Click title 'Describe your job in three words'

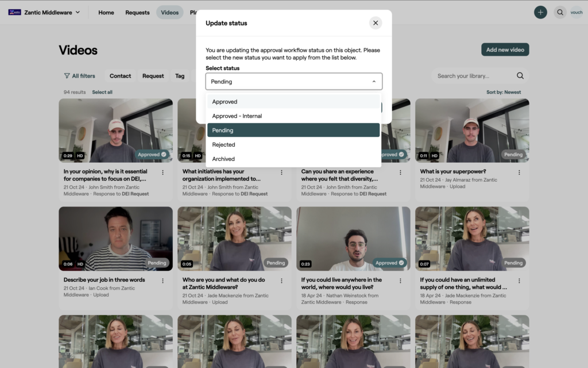105,280
